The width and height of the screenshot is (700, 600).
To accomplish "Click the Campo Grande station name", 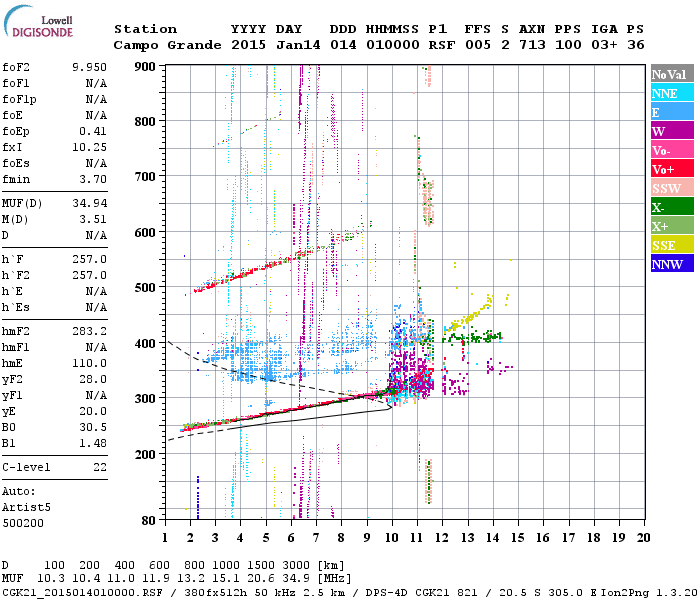I will click(167, 45).
